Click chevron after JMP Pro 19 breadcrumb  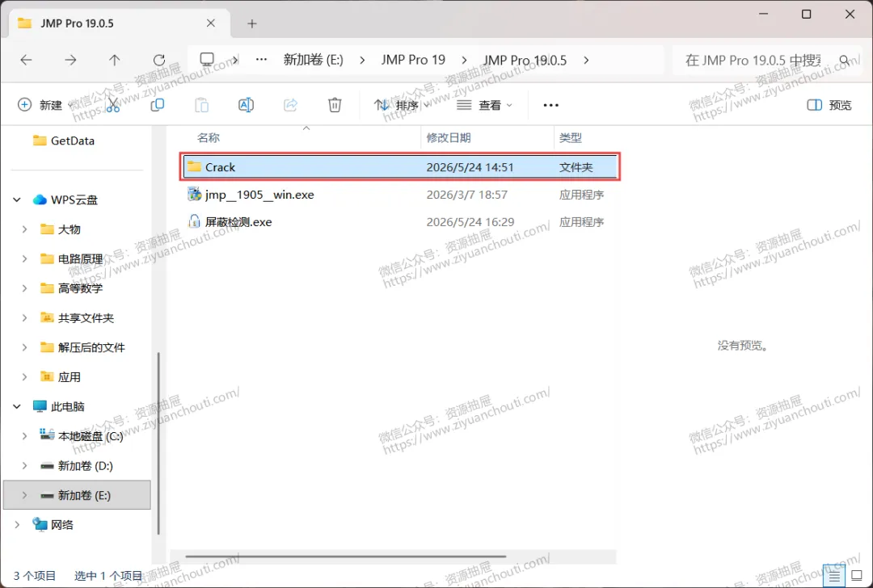(464, 60)
